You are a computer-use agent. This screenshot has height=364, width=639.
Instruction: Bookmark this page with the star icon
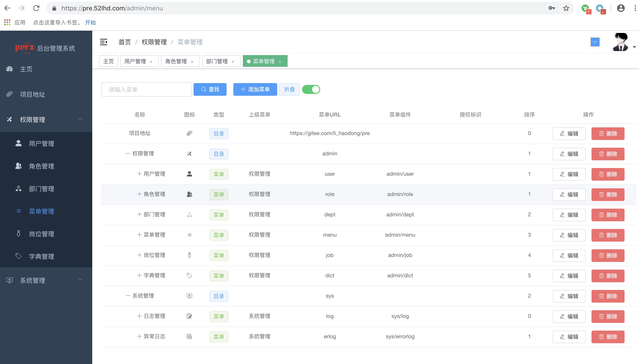566,8
